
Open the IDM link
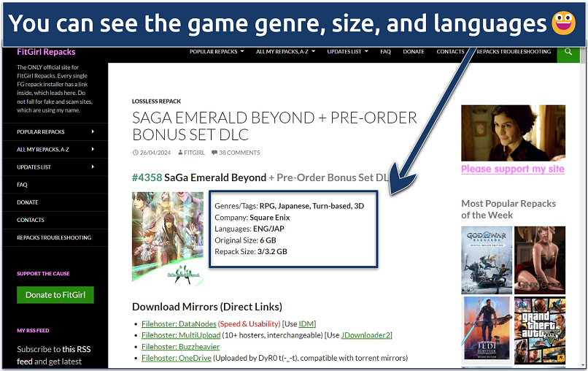point(306,324)
